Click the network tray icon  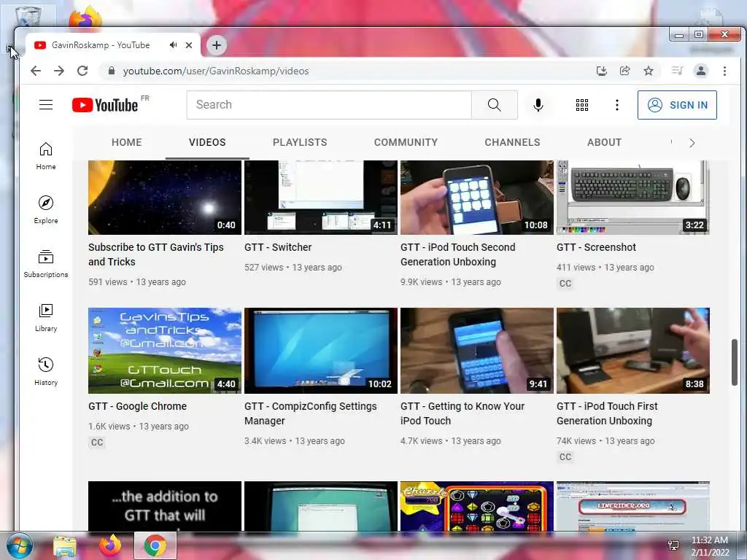[x=673, y=545]
